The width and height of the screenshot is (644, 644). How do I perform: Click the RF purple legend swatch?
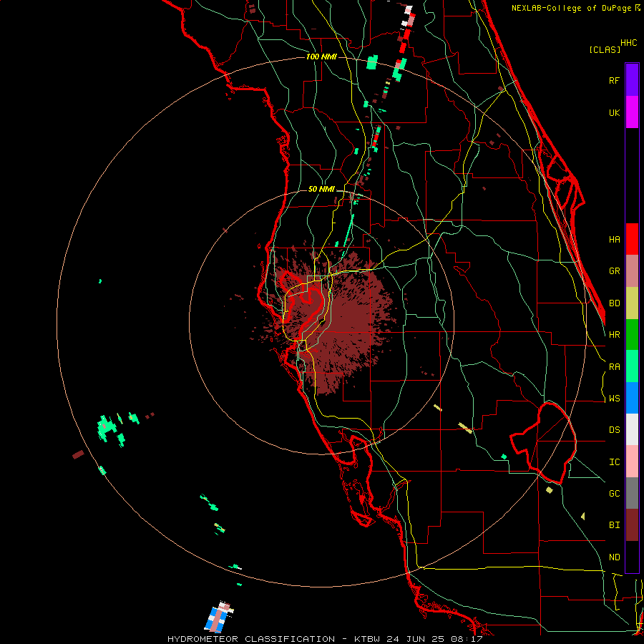[632, 80]
